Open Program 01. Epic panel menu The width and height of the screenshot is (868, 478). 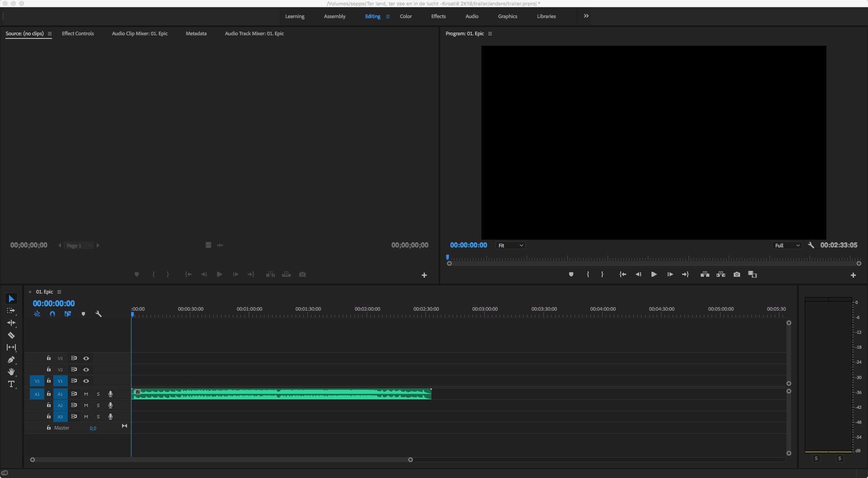pyautogui.click(x=490, y=33)
